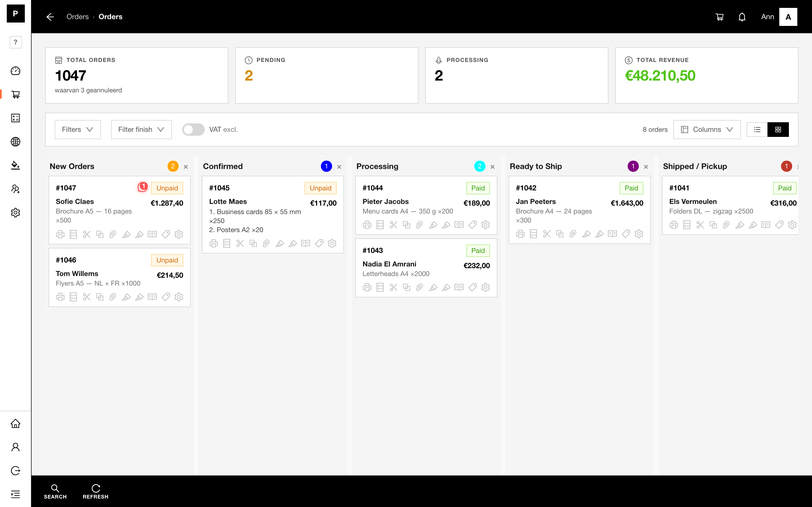The image size is (812, 507).
Task: Open the Orders cart item in sidebar
Action: pos(16,94)
